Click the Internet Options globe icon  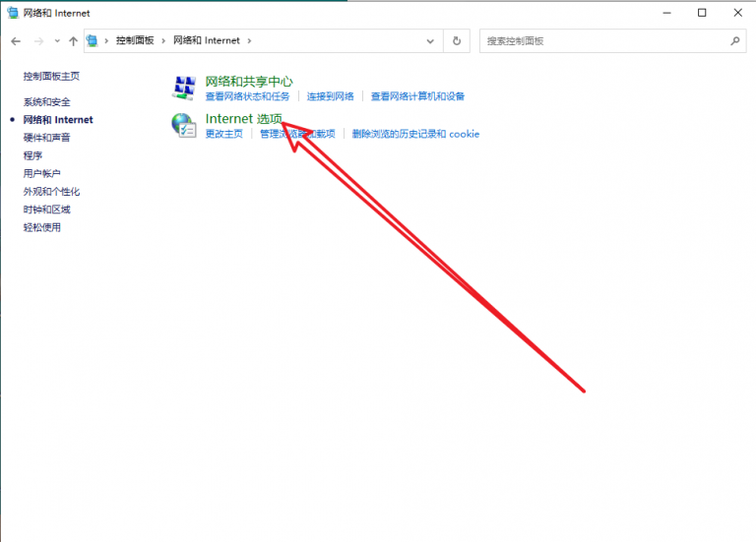[x=184, y=125]
